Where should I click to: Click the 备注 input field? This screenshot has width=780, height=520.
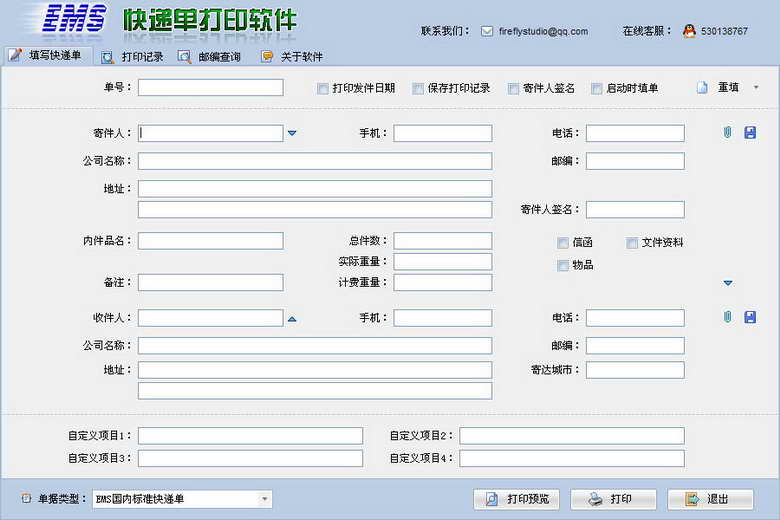[x=211, y=283]
